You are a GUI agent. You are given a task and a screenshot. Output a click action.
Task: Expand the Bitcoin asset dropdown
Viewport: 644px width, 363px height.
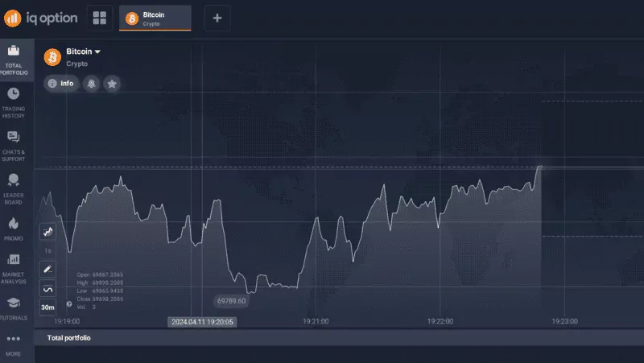[x=84, y=52]
